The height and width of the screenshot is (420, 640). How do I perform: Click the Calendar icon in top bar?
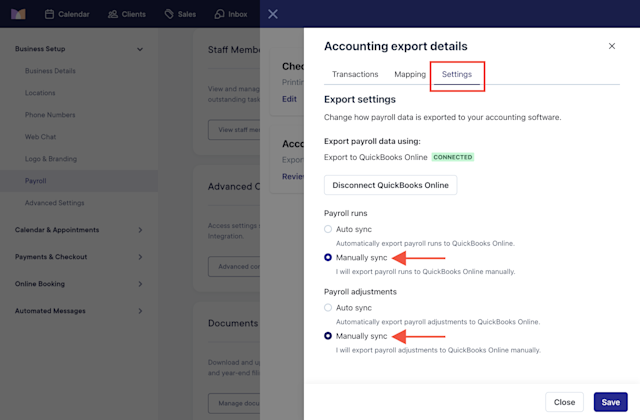pos(49,14)
